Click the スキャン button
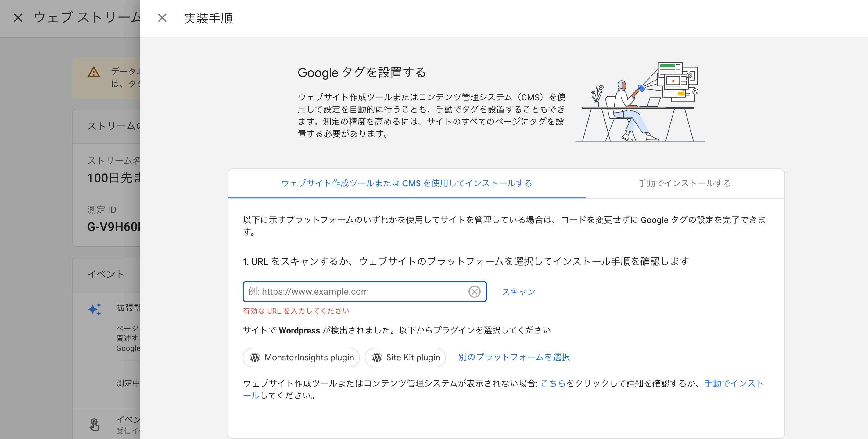Viewport: 868px width, 439px height. click(x=518, y=292)
